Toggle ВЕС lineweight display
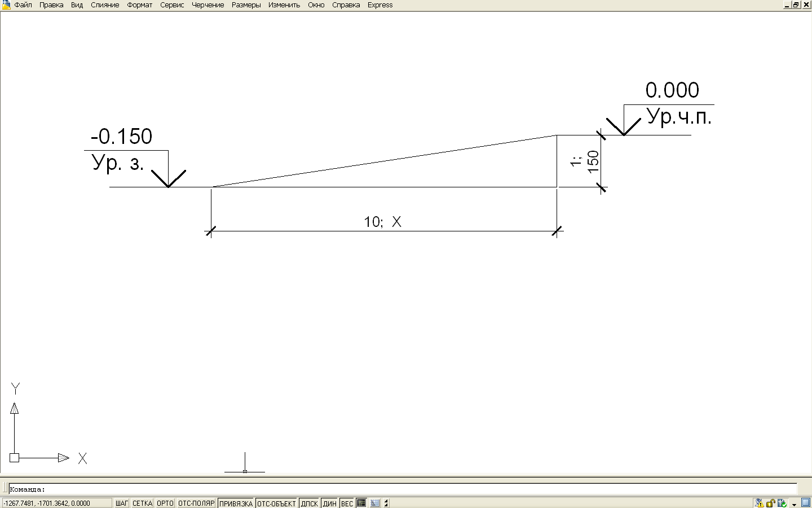The height and width of the screenshot is (508, 812). pyautogui.click(x=347, y=503)
